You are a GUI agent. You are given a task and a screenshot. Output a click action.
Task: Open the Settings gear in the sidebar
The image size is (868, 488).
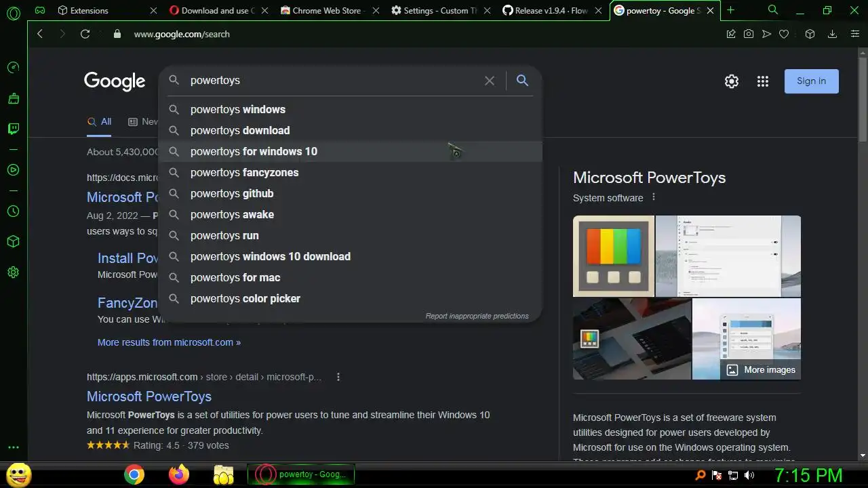click(x=13, y=272)
